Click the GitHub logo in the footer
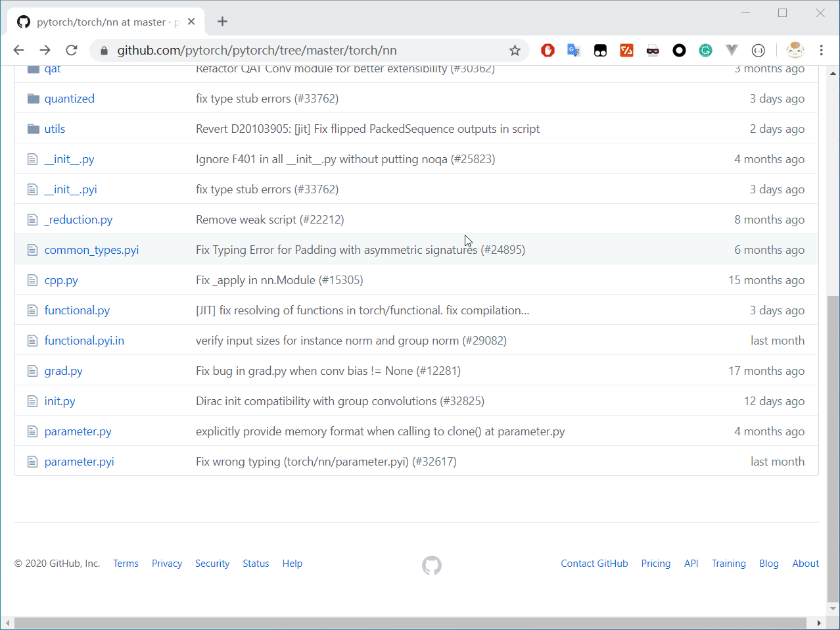Screen dimensions: 840x630 (432, 565)
